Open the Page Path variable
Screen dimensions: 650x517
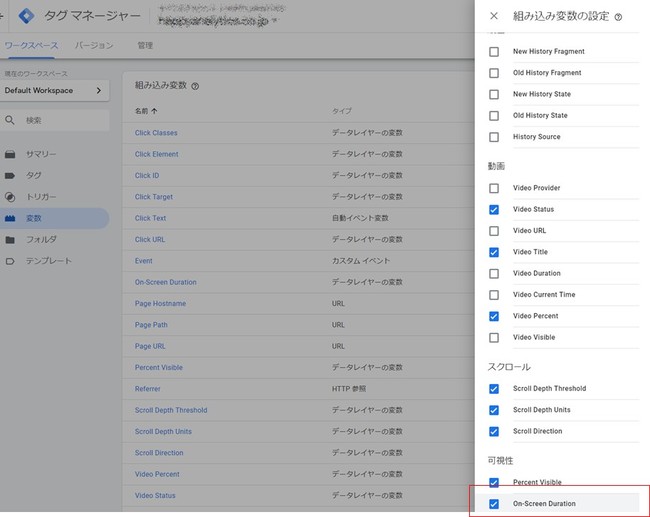coord(151,325)
